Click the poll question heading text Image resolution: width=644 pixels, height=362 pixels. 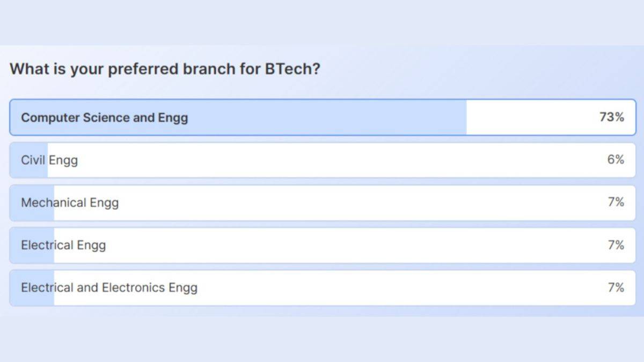click(165, 69)
